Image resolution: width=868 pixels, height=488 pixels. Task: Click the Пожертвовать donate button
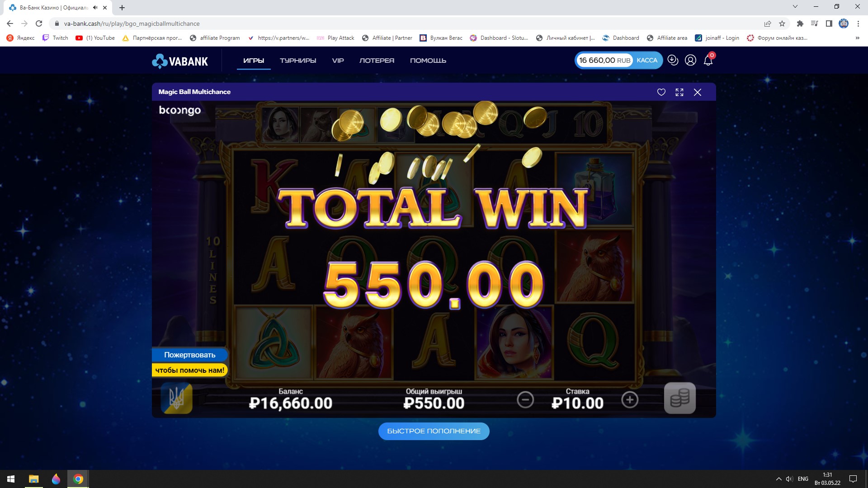[189, 355]
